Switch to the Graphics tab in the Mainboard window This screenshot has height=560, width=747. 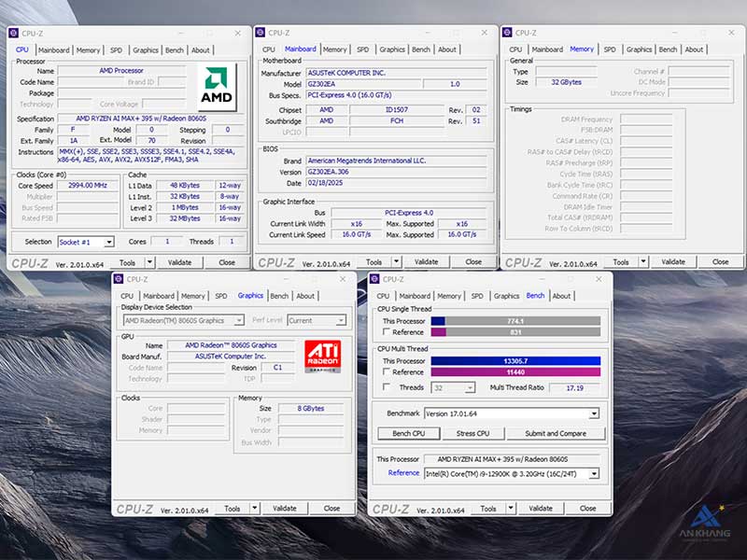point(392,49)
